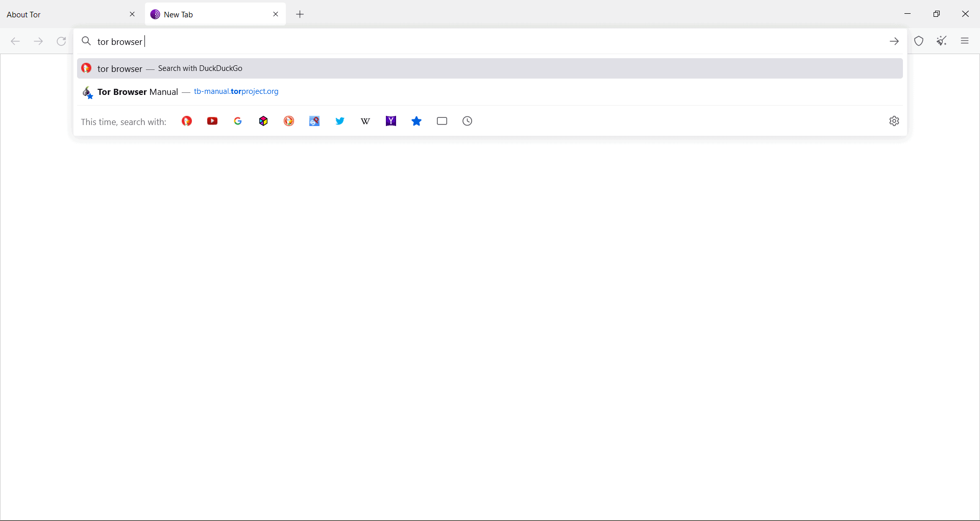Open the hamburger application menu
This screenshot has height=521, width=980.
click(x=965, y=41)
